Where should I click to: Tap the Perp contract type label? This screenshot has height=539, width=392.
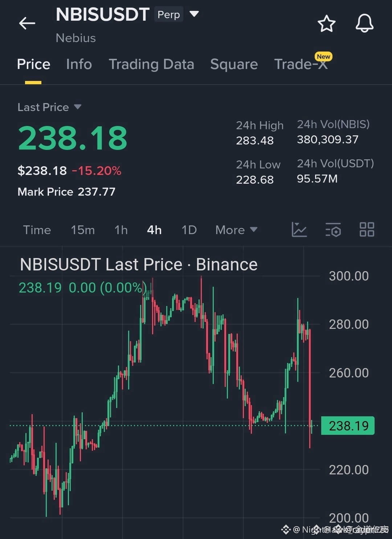[x=169, y=15]
